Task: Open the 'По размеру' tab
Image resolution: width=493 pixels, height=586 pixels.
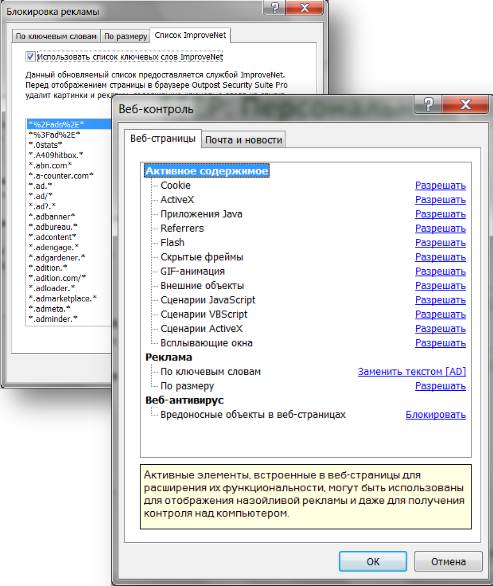Action: (125, 36)
